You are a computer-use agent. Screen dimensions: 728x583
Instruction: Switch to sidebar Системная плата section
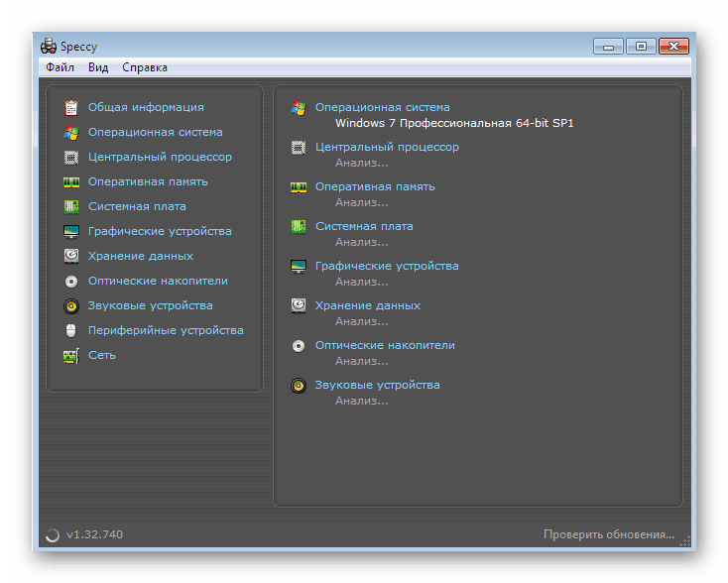pyautogui.click(x=137, y=206)
